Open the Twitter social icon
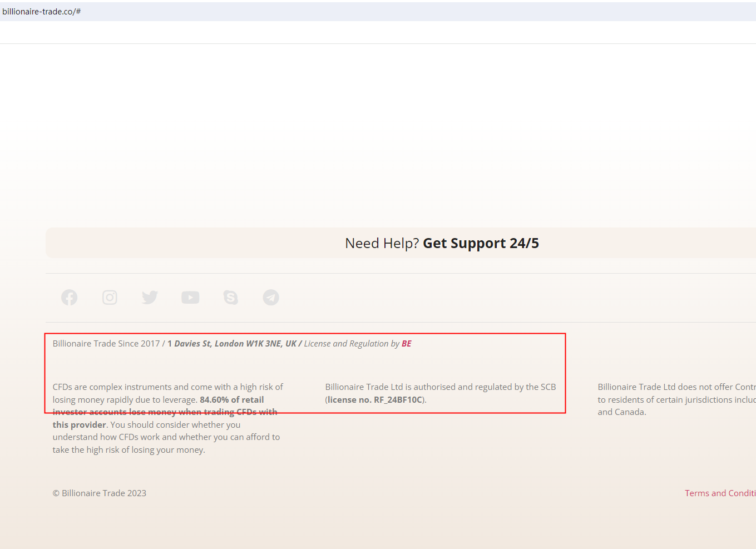Screen dimensions: 756x549 (150, 298)
